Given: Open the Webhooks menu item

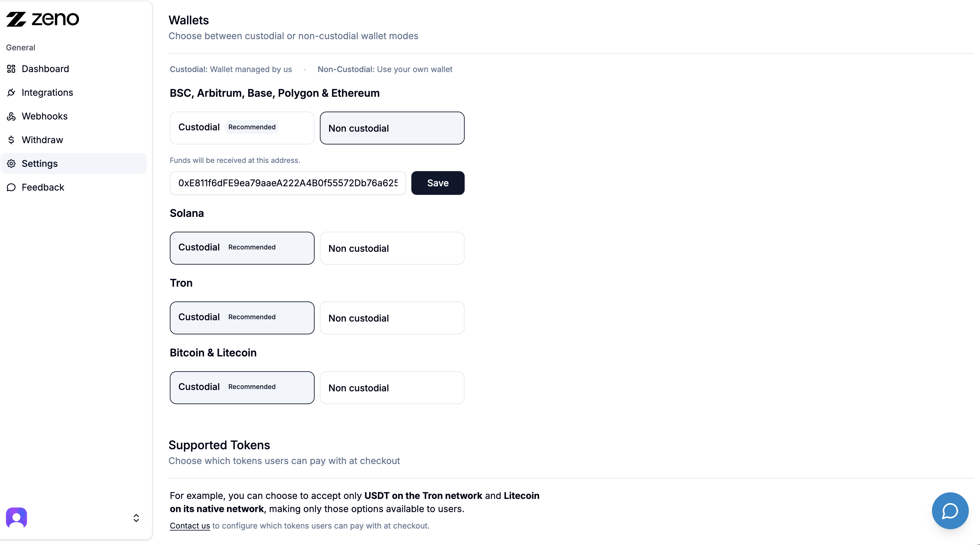Looking at the screenshot, I should tap(44, 117).
